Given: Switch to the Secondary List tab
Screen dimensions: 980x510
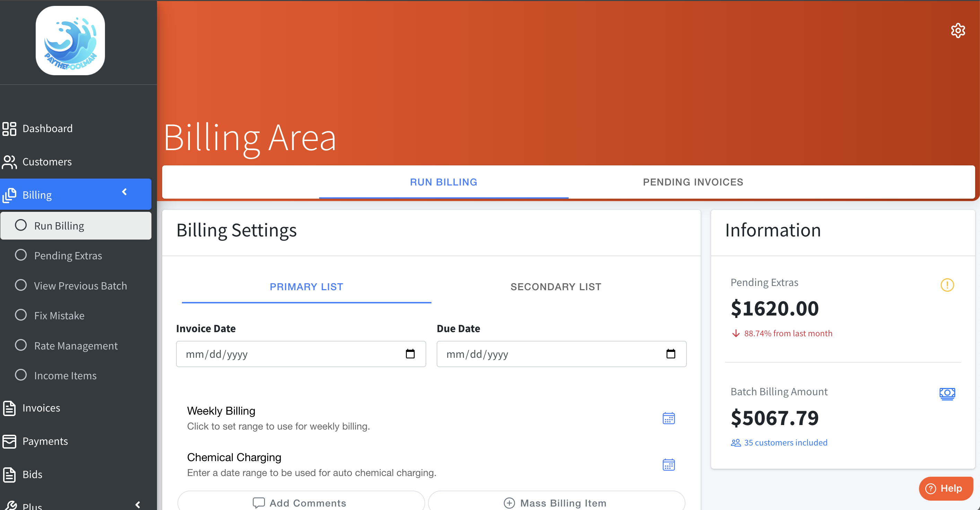Looking at the screenshot, I should (555, 287).
